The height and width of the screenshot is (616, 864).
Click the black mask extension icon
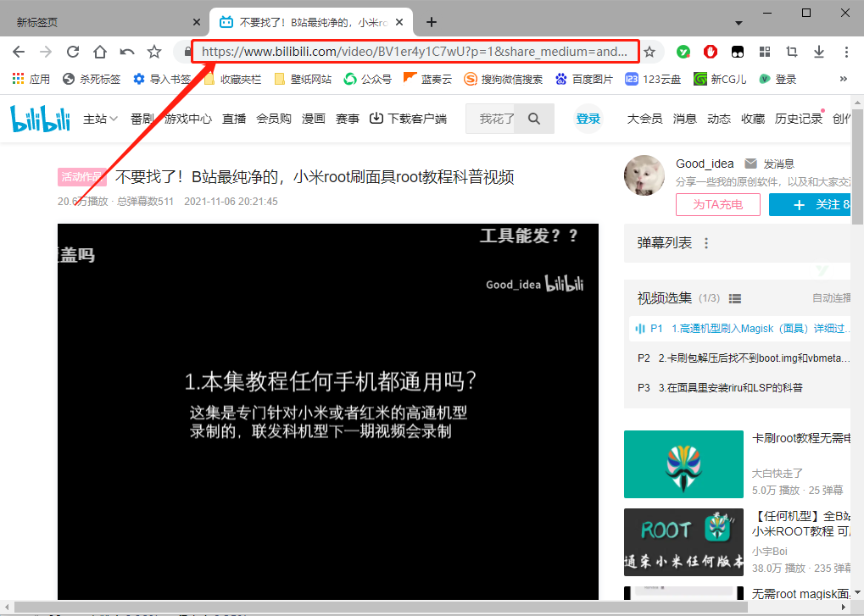pyautogui.click(x=738, y=52)
